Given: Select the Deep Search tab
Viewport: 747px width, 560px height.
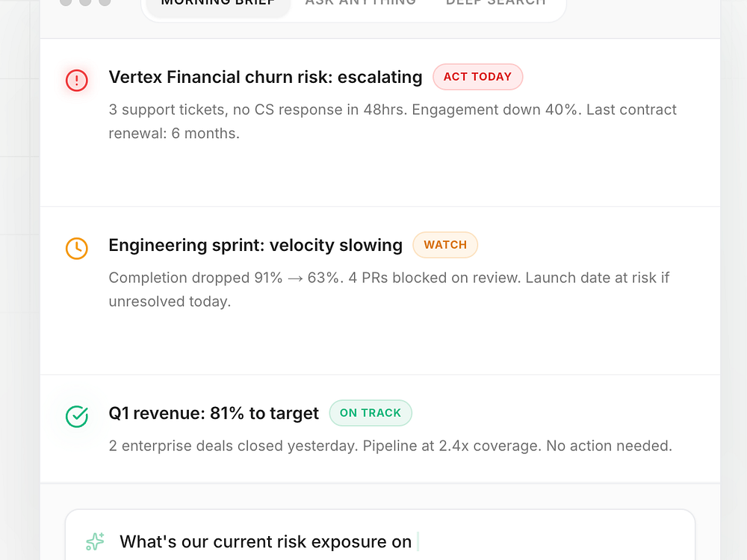Looking at the screenshot, I should click(496, 4).
